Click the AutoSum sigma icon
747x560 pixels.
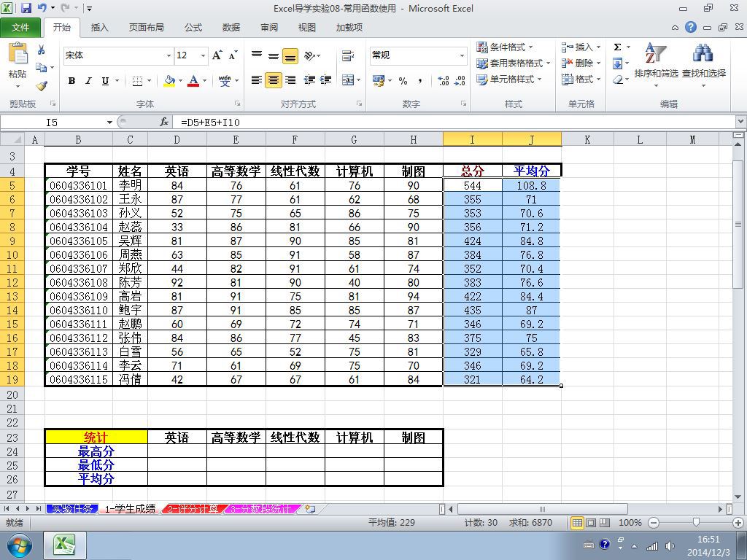pos(617,47)
